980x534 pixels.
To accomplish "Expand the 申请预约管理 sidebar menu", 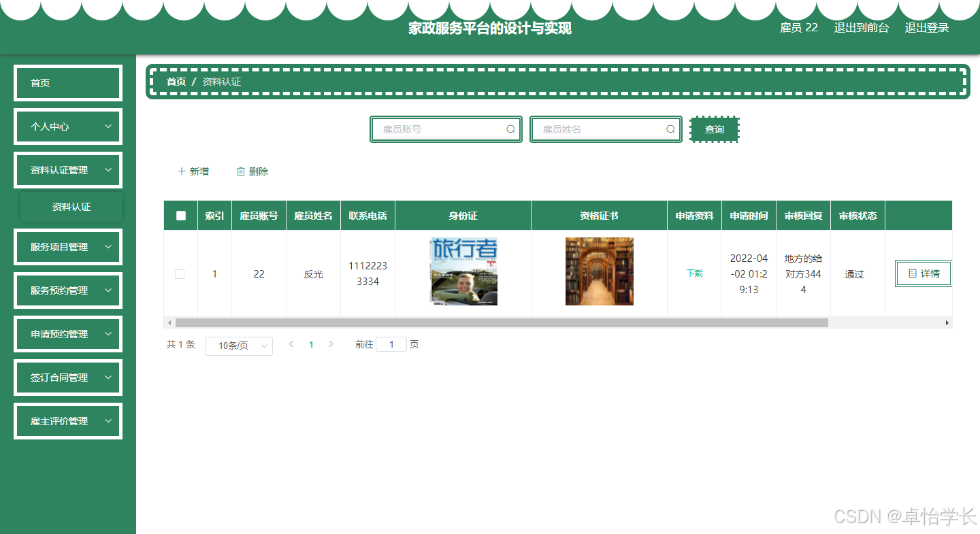I will pos(68,334).
